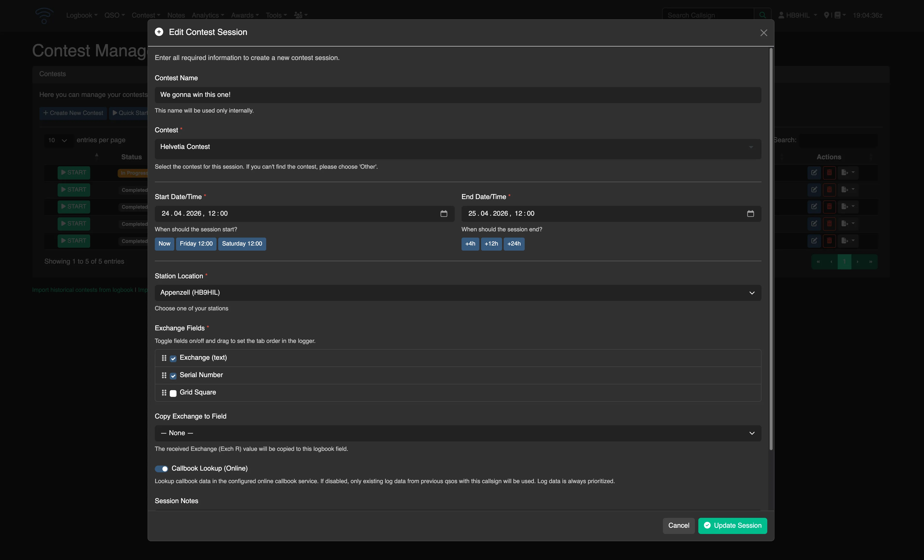Image resolution: width=924 pixels, height=560 pixels.
Task: Click the Update Session button
Action: click(732, 526)
